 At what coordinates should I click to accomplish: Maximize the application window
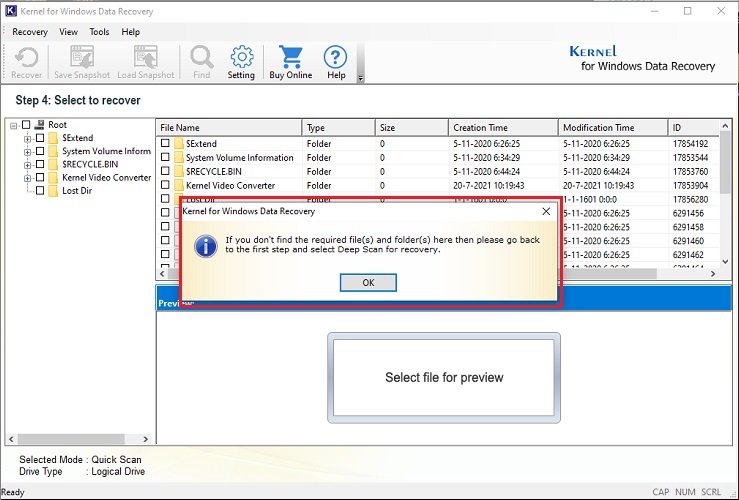click(688, 11)
